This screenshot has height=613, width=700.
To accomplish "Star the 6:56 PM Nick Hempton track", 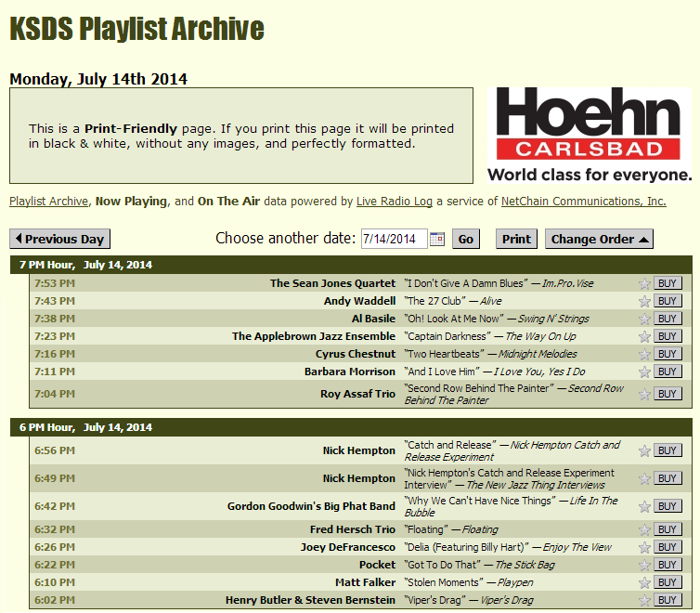I will [644, 451].
